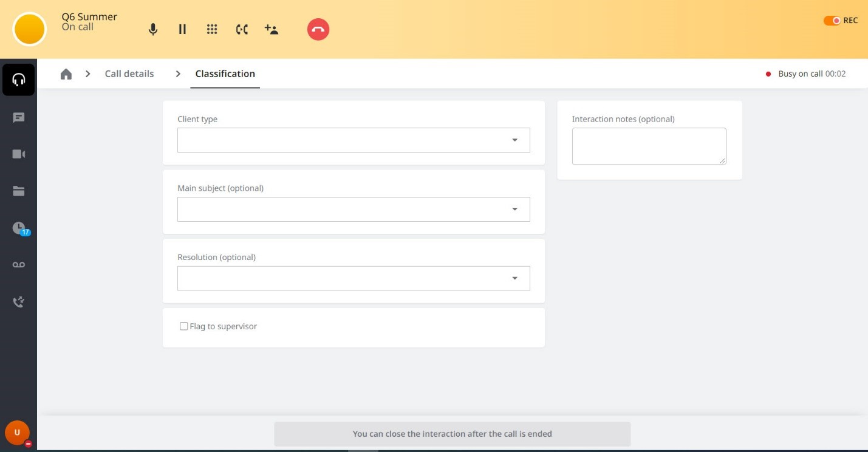Viewport: 868px width, 452px height.
Task: Open the callback phone icon in the sidebar
Action: [19, 301]
